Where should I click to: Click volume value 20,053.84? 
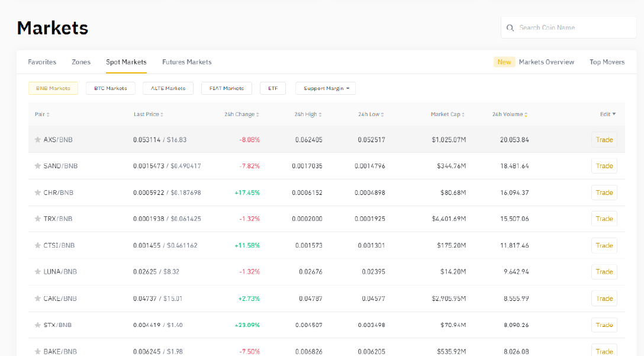(514, 140)
